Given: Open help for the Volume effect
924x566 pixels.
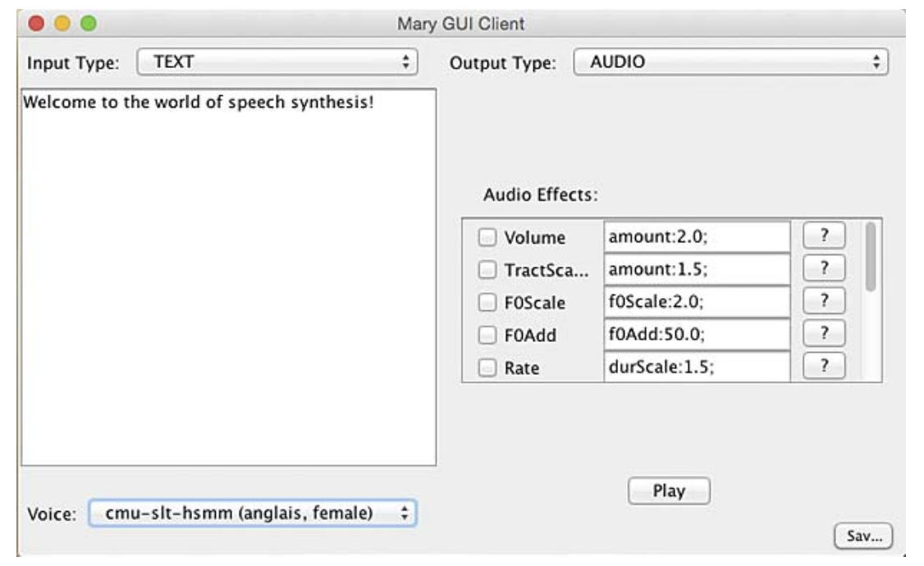Looking at the screenshot, I should click(823, 236).
